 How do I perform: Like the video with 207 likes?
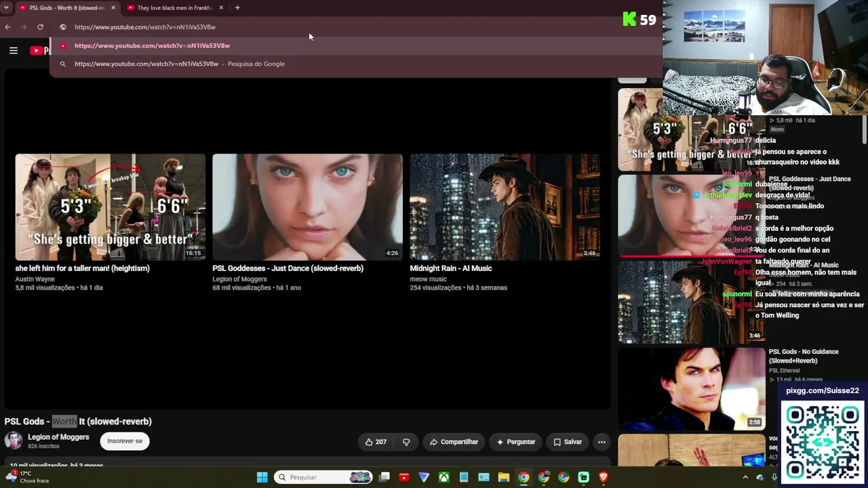376,442
